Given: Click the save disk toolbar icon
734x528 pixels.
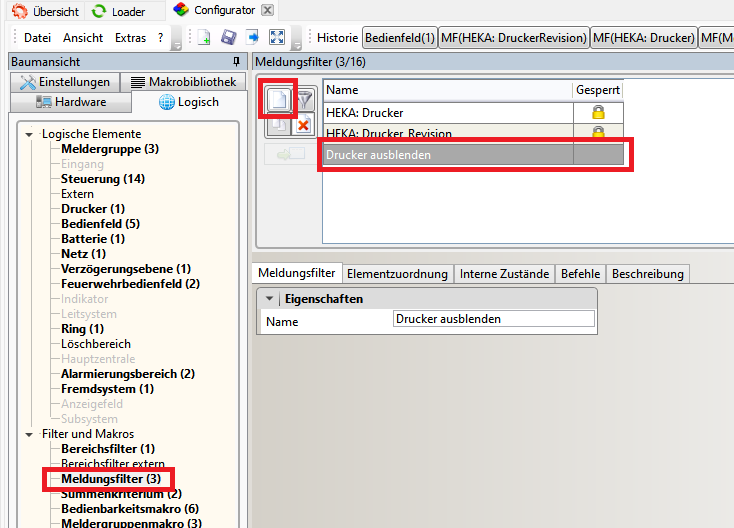Looking at the screenshot, I should [x=228, y=37].
